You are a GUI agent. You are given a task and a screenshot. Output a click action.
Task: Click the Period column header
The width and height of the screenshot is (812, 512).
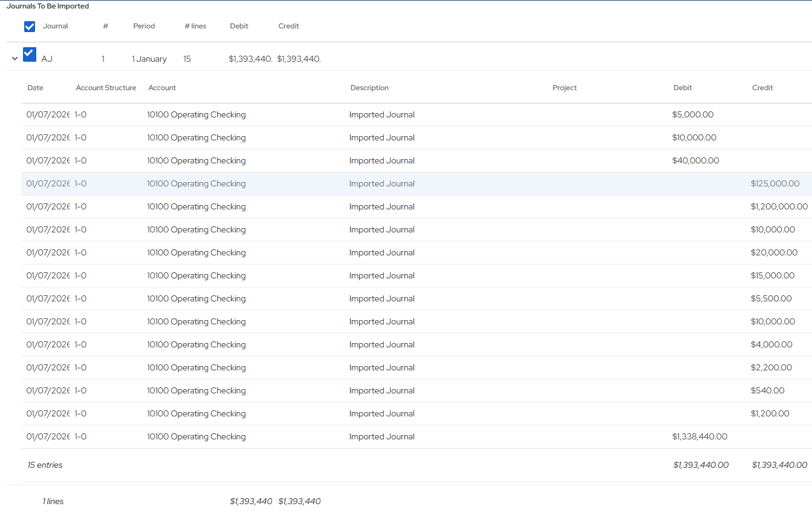pyautogui.click(x=144, y=26)
